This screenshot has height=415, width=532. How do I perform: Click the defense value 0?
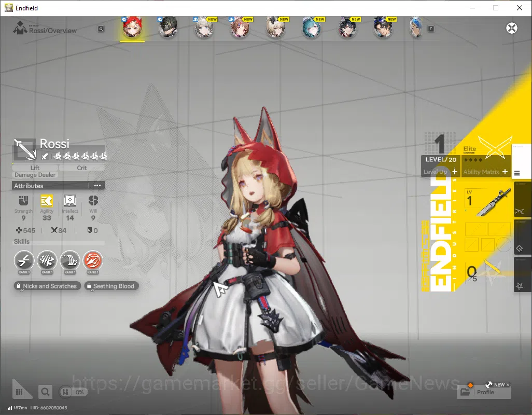[x=93, y=230]
